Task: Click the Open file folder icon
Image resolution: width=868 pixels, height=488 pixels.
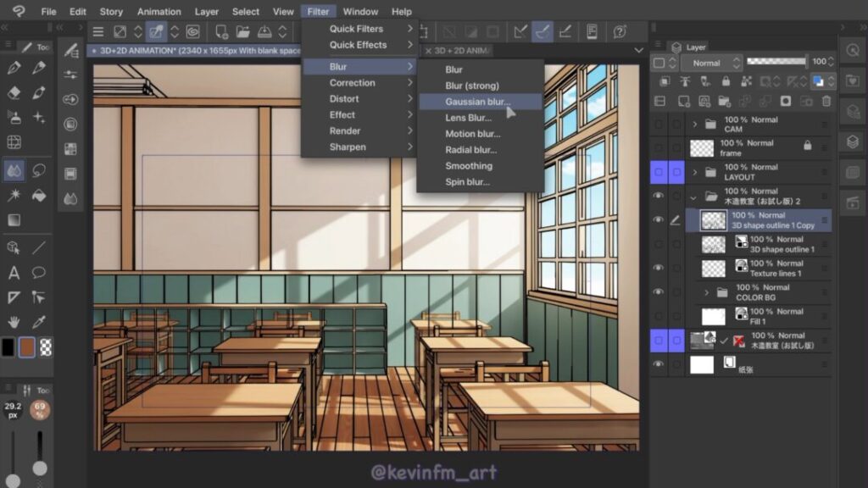Action: pyautogui.click(x=242, y=31)
